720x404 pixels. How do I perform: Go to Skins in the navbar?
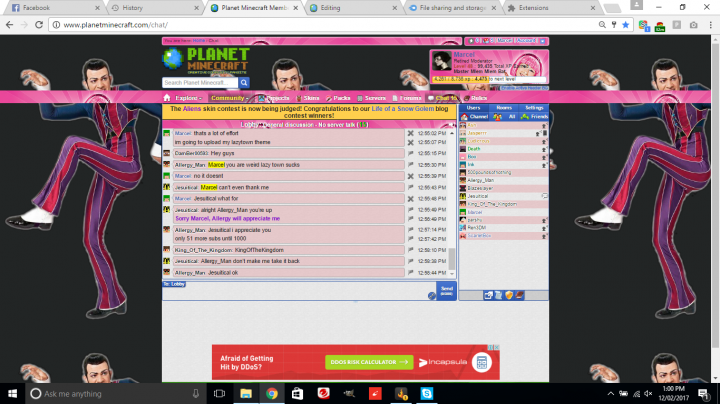tap(308, 98)
